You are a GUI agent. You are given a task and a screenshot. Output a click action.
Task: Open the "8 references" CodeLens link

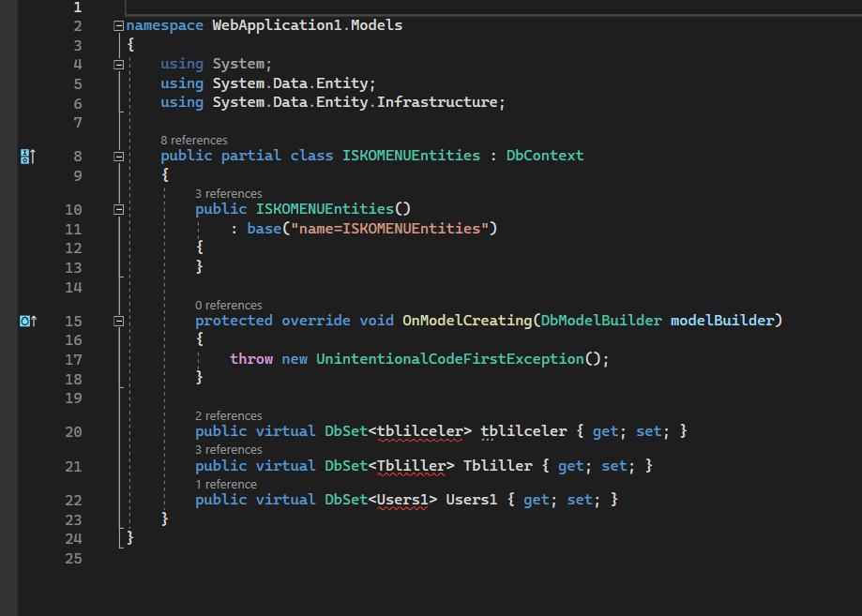click(193, 140)
